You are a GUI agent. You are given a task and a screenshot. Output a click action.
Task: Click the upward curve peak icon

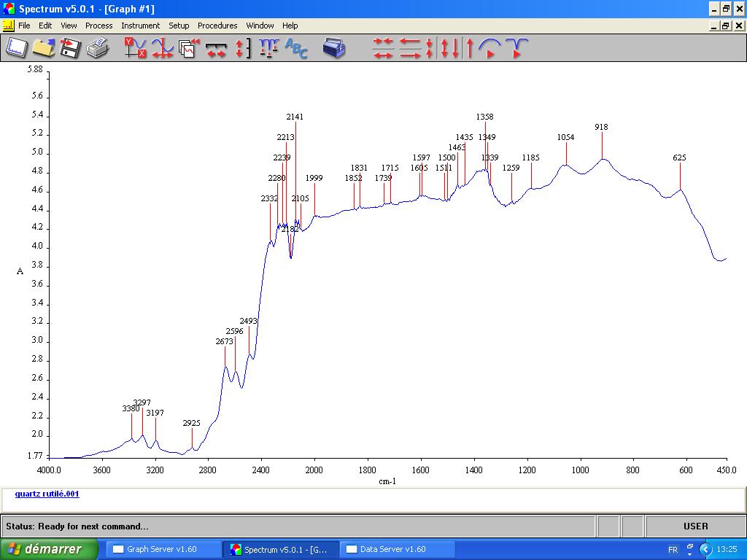click(490, 48)
